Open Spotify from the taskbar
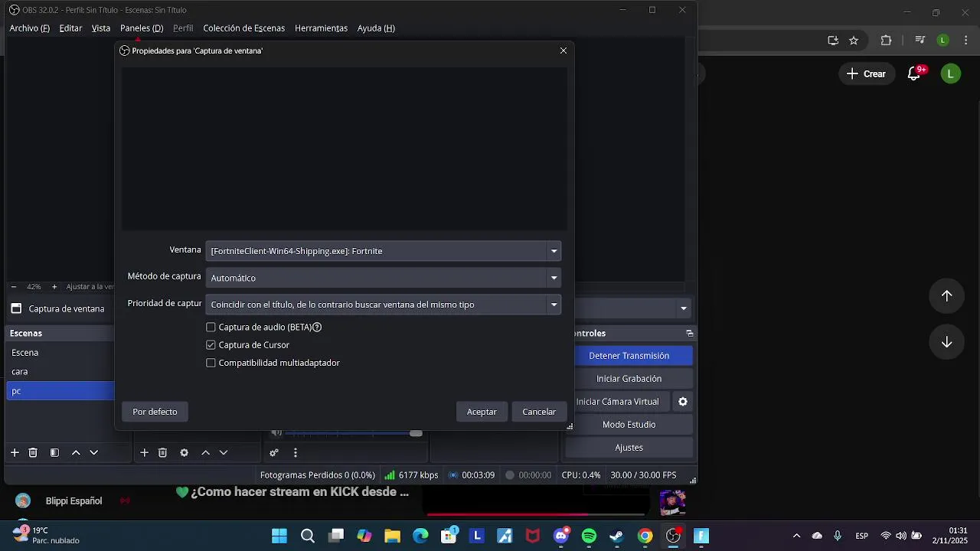This screenshot has height=551, width=980. point(589,536)
